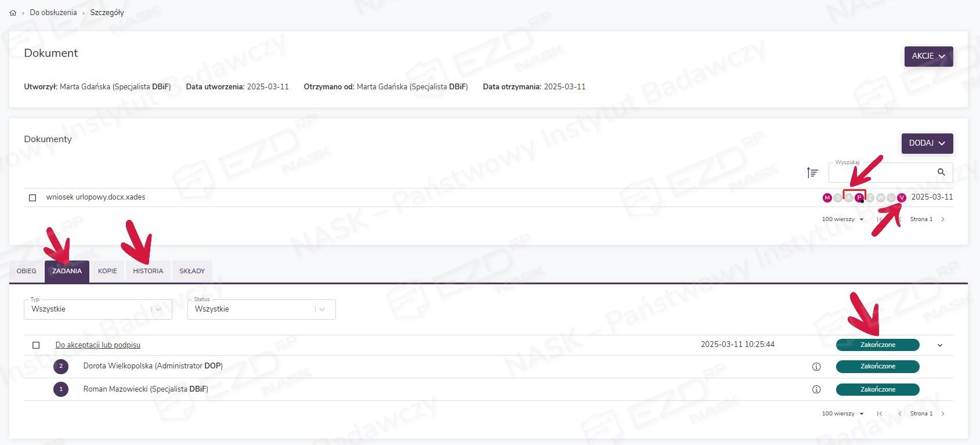Image resolution: width=980 pixels, height=445 pixels.
Task: Click the home icon in the breadcrumb
Action: coord(13,13)
